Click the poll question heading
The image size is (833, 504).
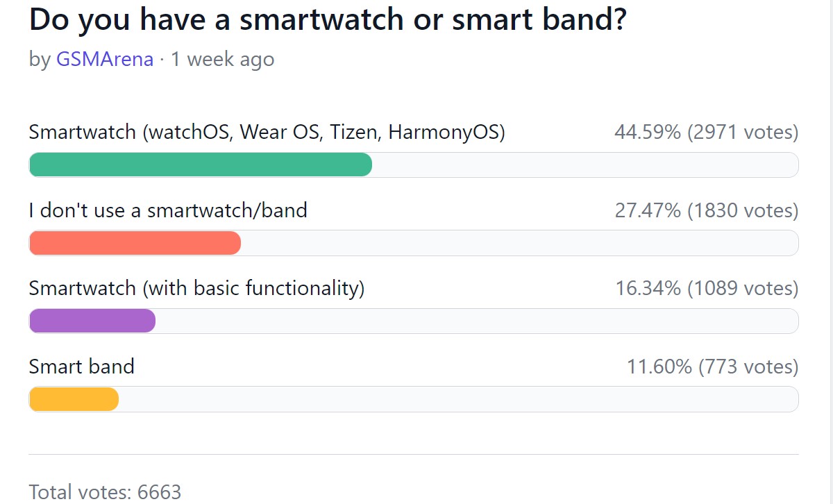click(328, 21)
